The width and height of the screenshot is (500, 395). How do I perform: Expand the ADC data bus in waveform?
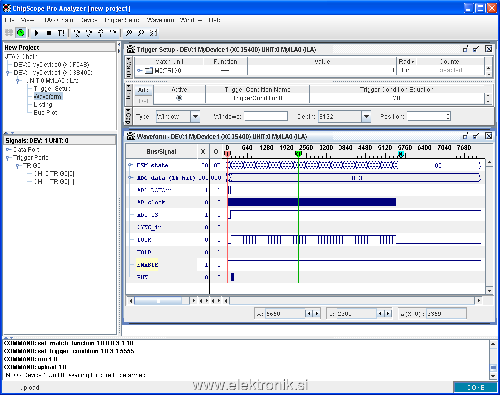click(130, 178)
